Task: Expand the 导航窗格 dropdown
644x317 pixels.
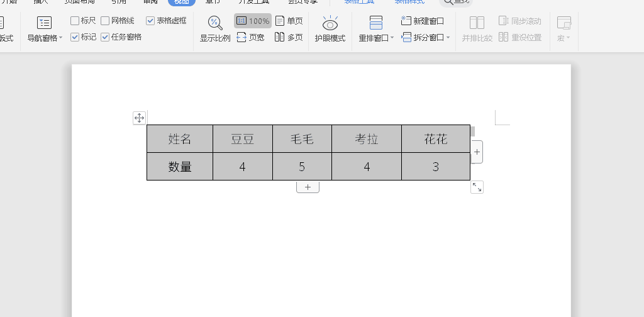Action: pos(61,38)
